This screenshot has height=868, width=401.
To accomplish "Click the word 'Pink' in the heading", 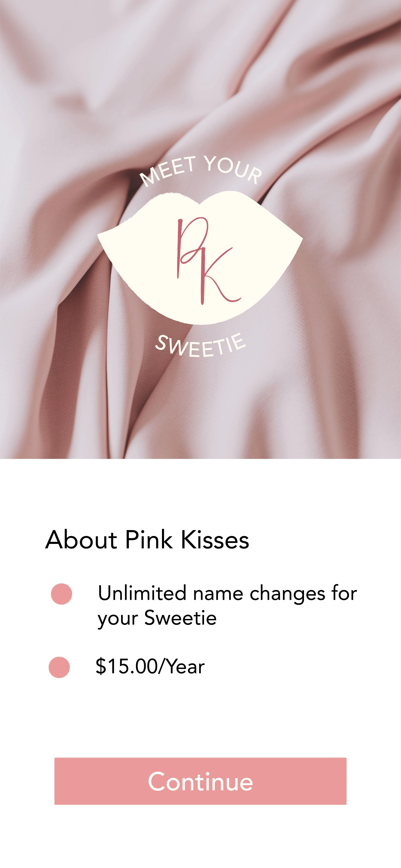I will pos(149,540).
